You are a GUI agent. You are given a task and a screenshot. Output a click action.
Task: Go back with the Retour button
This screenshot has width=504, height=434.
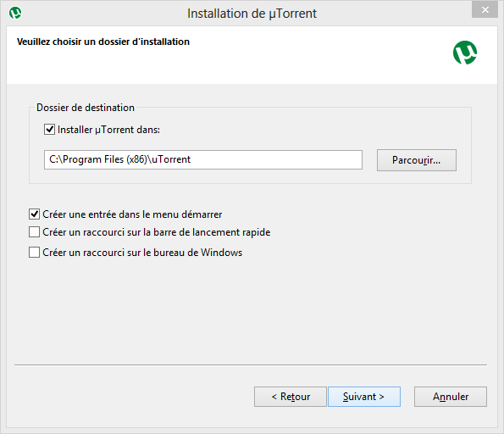point(291,397)
